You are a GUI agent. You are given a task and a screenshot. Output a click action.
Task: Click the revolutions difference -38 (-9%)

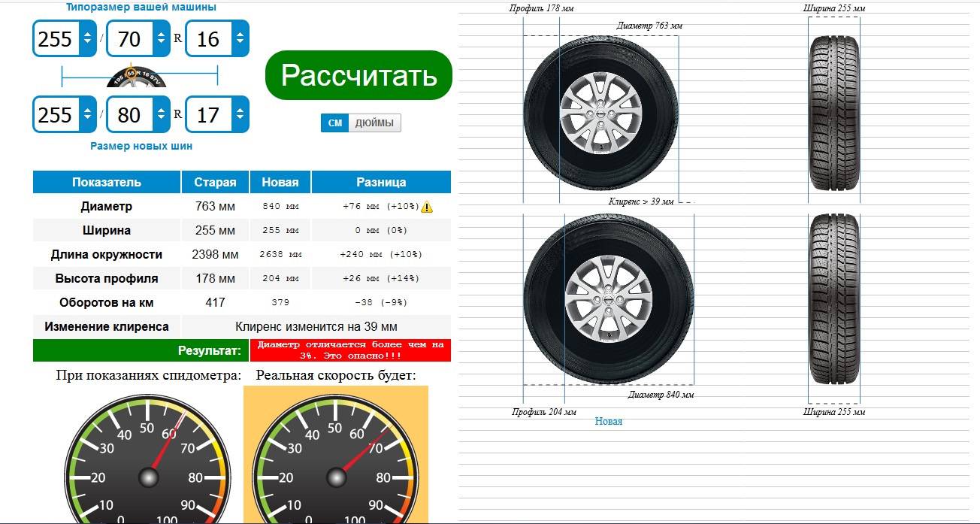[x=380, y=303]
